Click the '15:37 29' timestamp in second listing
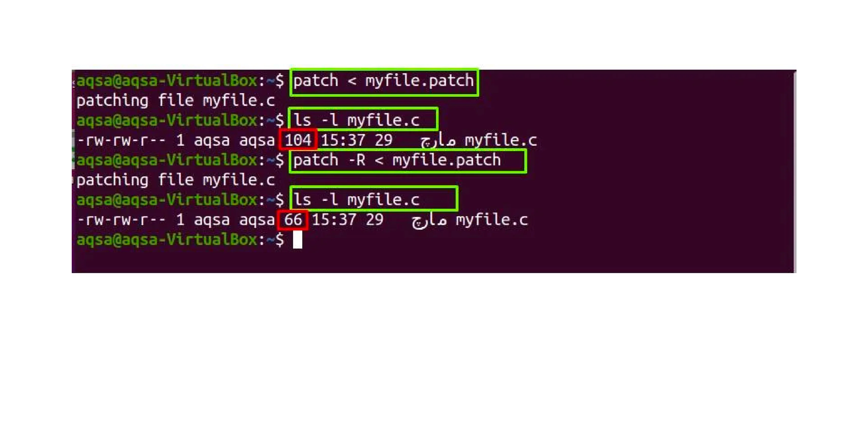 tap(348, 220)
